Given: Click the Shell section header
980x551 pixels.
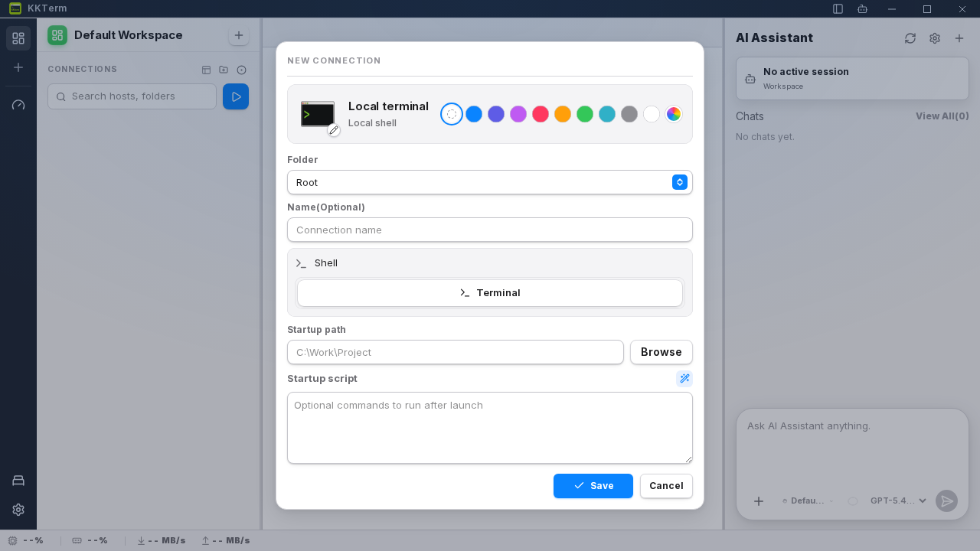Looking at the screenshot, I should pyautogui.click(x=490, y=263).
